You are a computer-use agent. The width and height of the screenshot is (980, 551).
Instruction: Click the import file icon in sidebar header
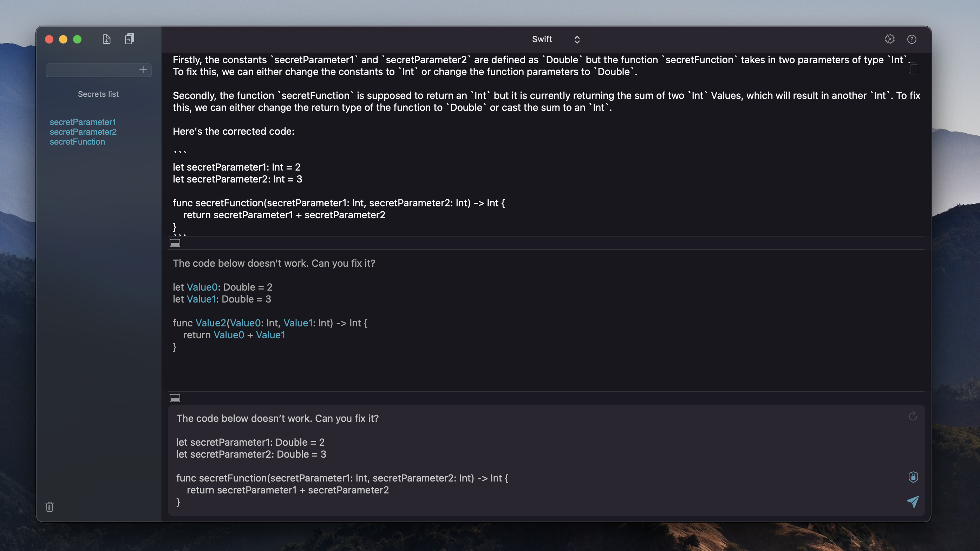point(106,39)
